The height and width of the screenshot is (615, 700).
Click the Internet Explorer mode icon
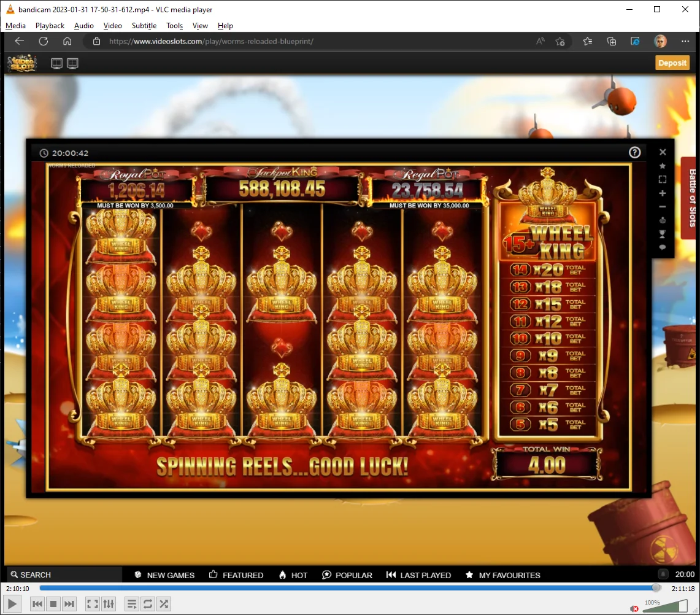pyautogui.click(x=635, y=42)
